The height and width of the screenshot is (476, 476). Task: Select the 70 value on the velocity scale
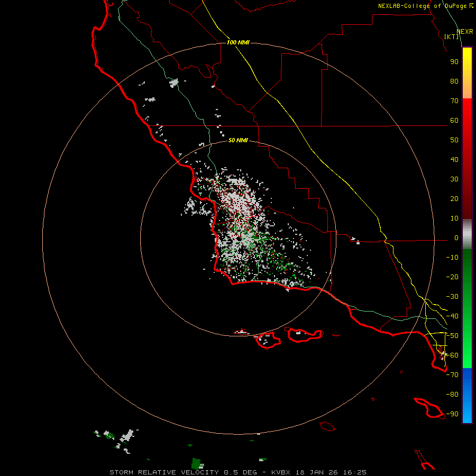click(x=454, y=101)
